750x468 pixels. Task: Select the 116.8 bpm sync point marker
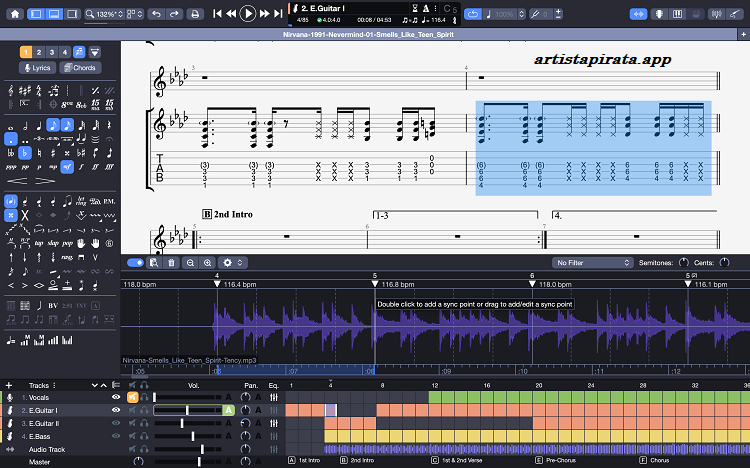click(375, 284)
